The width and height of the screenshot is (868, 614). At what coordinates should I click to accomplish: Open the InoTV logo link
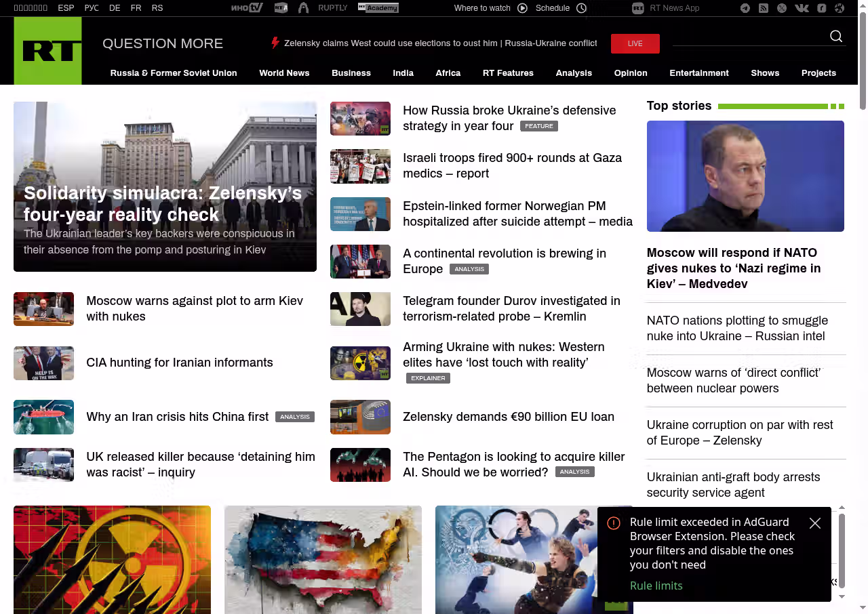click(x=247, y=8)
